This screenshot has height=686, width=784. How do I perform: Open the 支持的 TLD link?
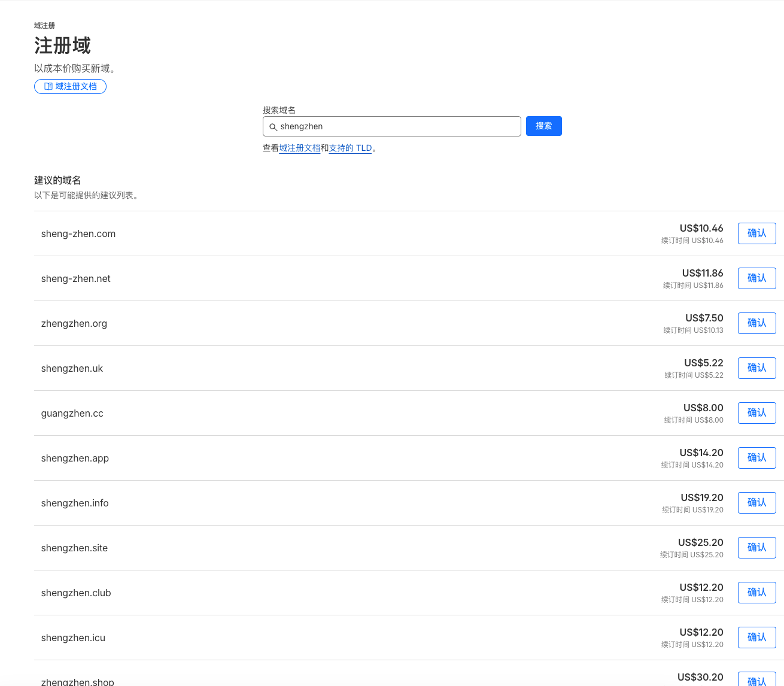pyautogui.click(x=350, y=148)
